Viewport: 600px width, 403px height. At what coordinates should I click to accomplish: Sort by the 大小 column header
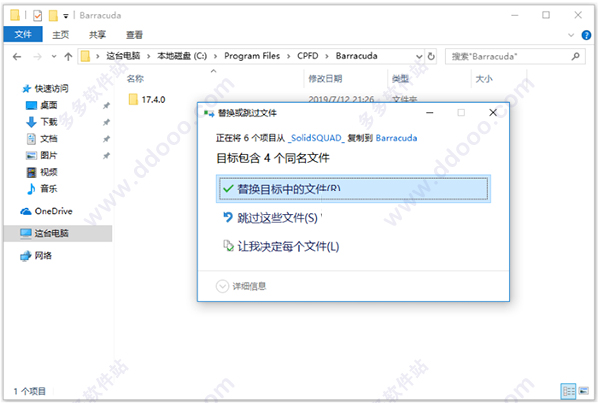pyautogui.click(x=484, y=79)
